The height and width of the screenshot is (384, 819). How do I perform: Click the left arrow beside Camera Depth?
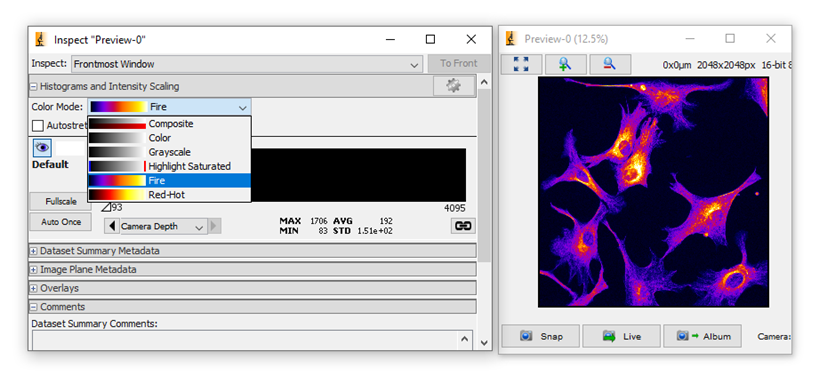click(112, 226)
